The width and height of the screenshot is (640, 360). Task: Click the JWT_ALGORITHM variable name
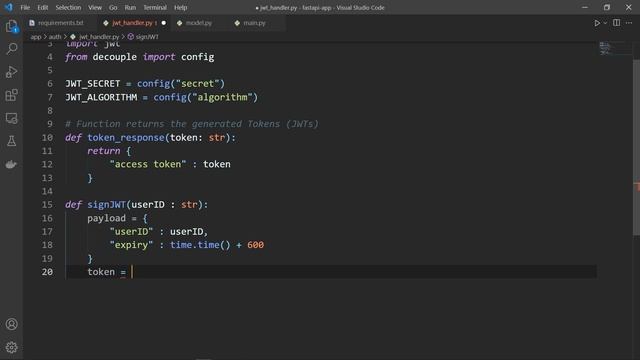pyautogui.click(x=101, y=98)
